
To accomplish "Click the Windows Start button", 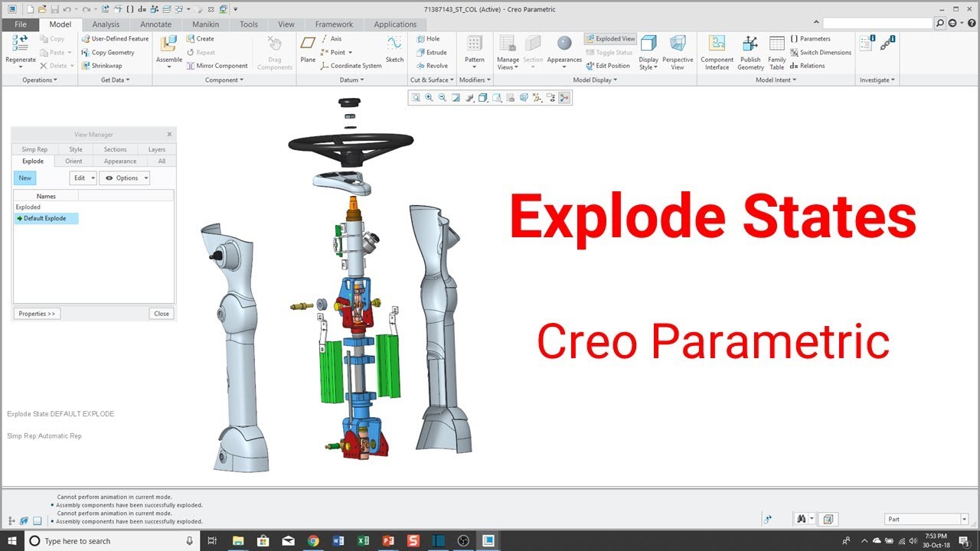I will (12, 541).
